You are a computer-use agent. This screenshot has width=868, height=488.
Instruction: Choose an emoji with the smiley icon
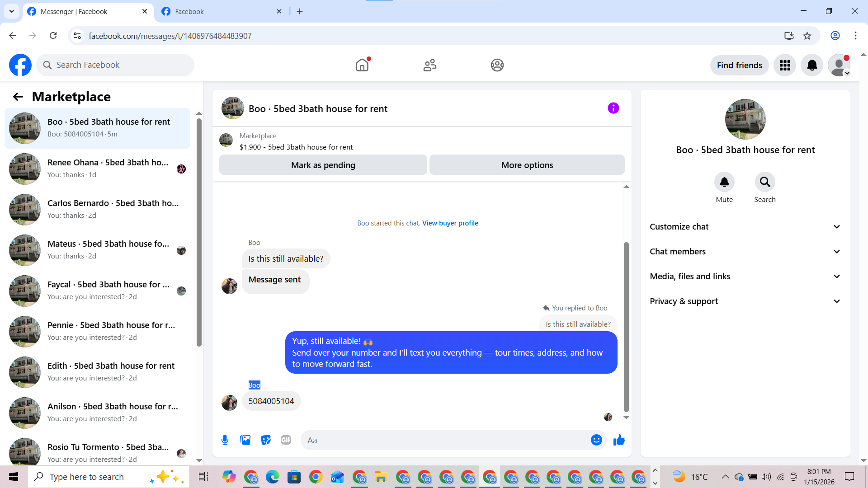pos(596,440)
